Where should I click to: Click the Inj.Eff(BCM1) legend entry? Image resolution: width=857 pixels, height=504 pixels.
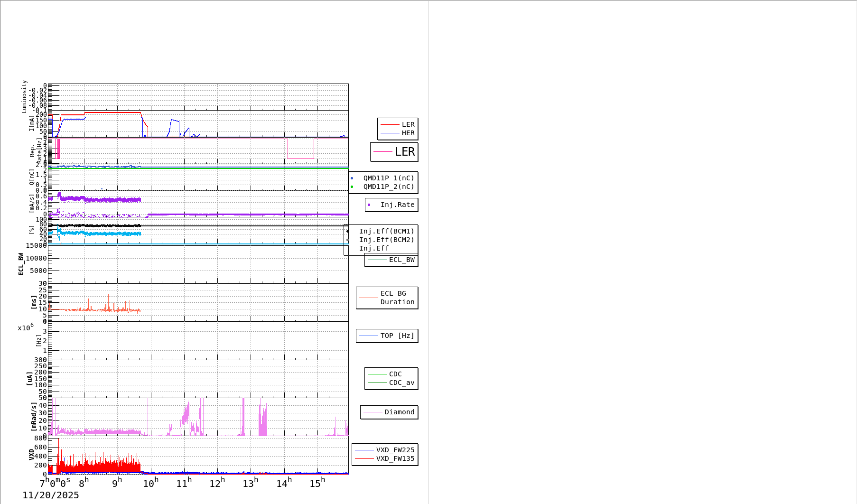(x=386, y=232)
